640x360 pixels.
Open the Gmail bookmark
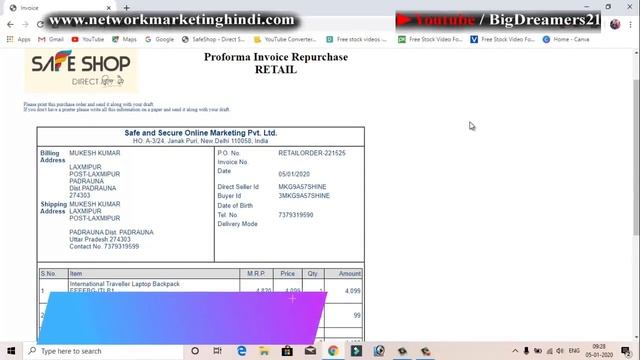pos(51,39)
